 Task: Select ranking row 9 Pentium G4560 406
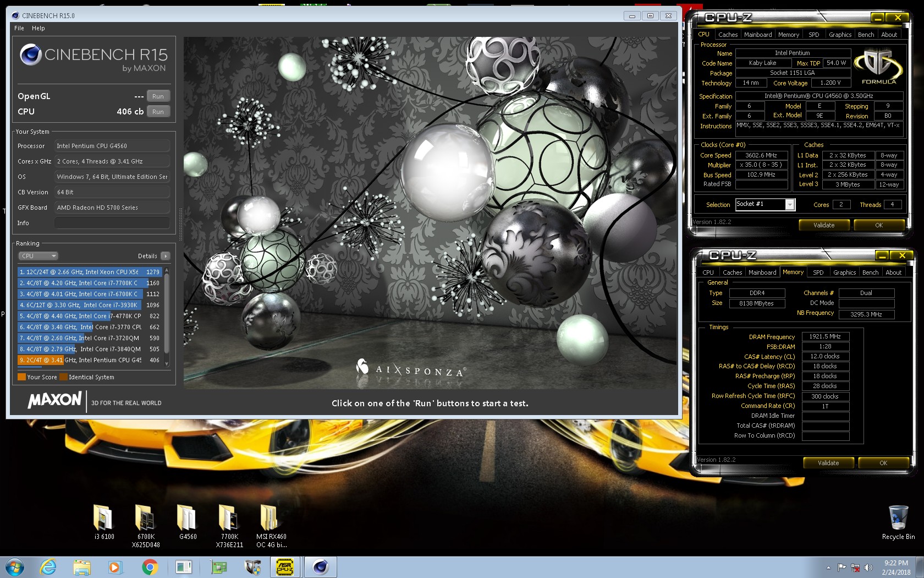pos(90,360)
